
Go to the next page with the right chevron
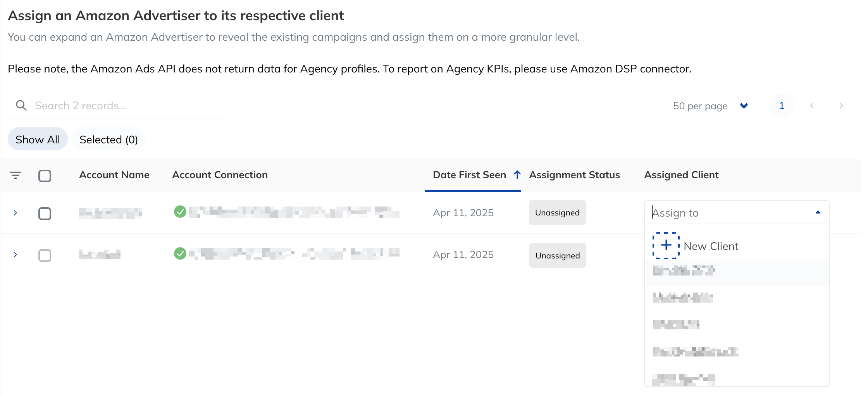tap(841, 105)
